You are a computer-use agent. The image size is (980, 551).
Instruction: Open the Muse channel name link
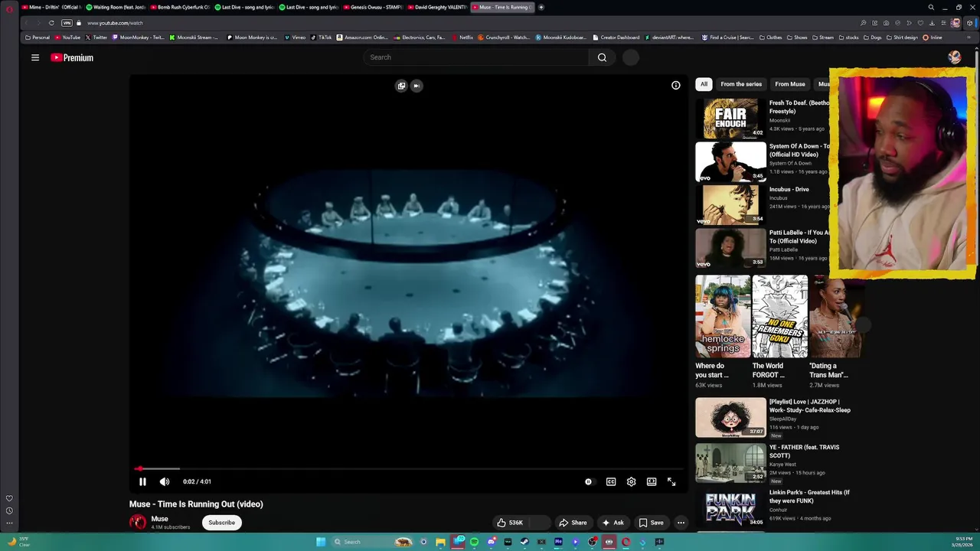click(159, 519)
